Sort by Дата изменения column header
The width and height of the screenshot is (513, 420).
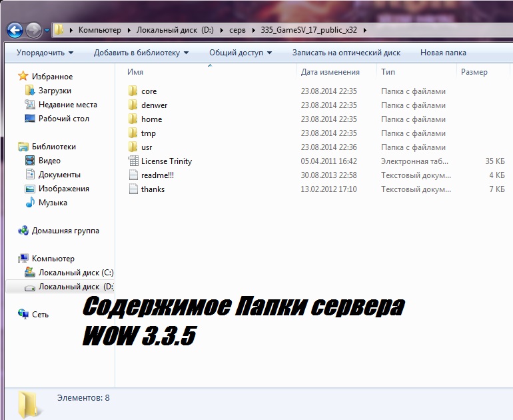(x=330, y=72)
